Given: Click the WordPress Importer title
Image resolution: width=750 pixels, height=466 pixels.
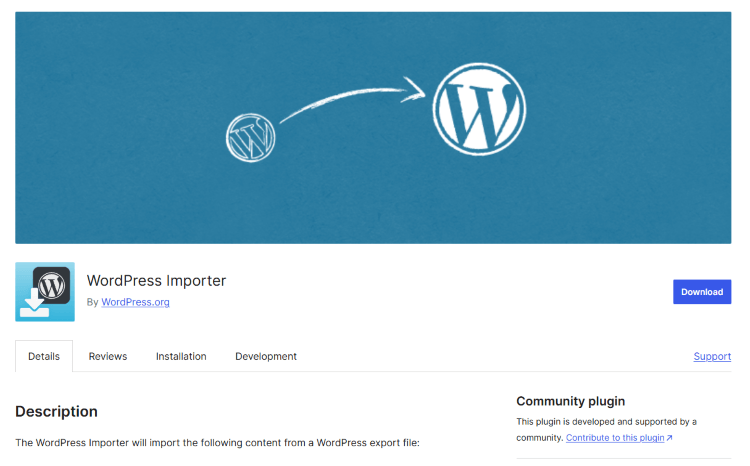Looking at the screenshot, I should coord(156,280).
